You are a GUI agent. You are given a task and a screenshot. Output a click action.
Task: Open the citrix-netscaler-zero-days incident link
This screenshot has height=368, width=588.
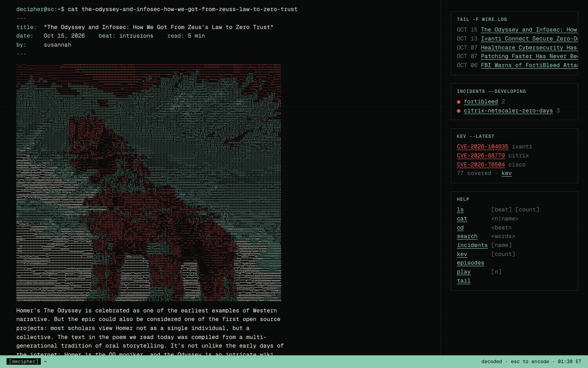tap(508, 110)
